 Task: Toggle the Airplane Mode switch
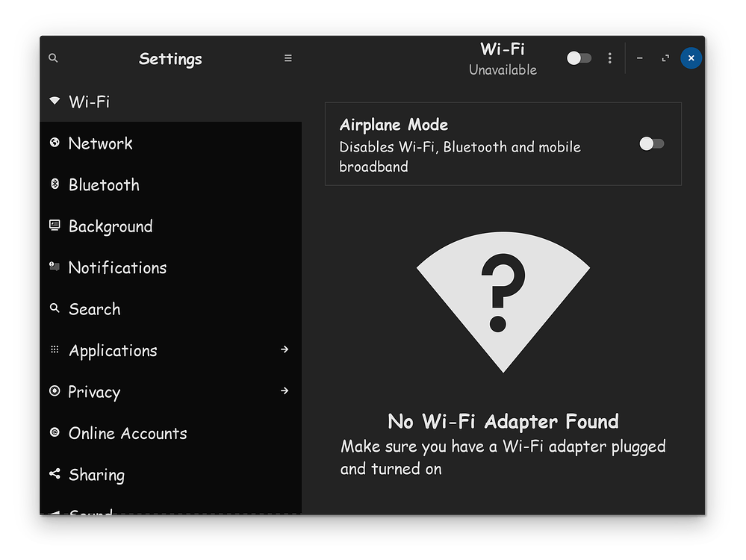650,143
